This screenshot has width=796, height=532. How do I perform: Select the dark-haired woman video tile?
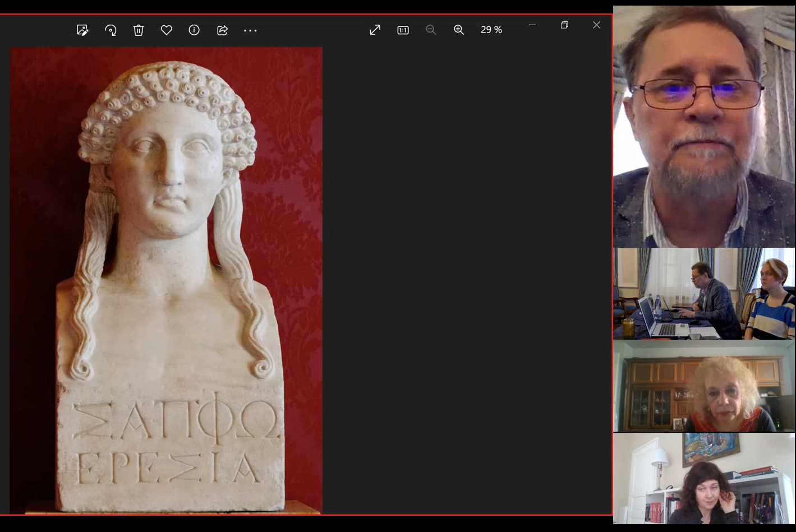pos(704,478)
